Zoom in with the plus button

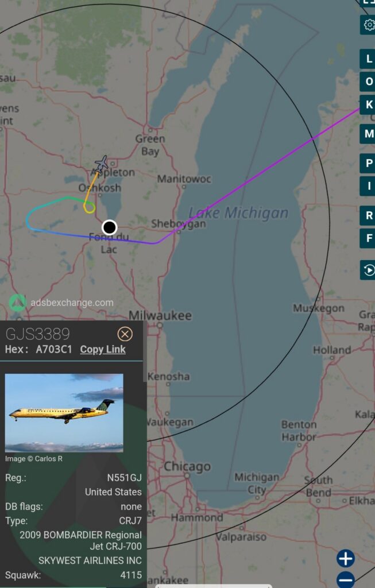click(345, 558)
